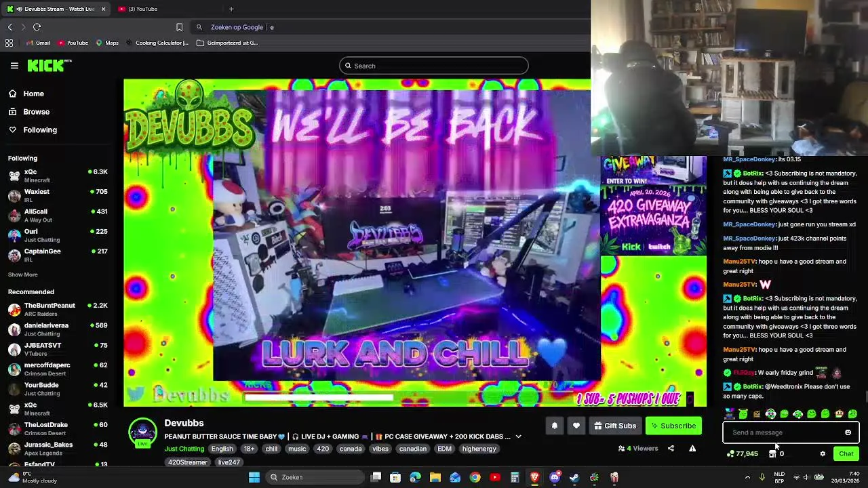
Task: Open Maps bookmark
Action: pos(107,43)
